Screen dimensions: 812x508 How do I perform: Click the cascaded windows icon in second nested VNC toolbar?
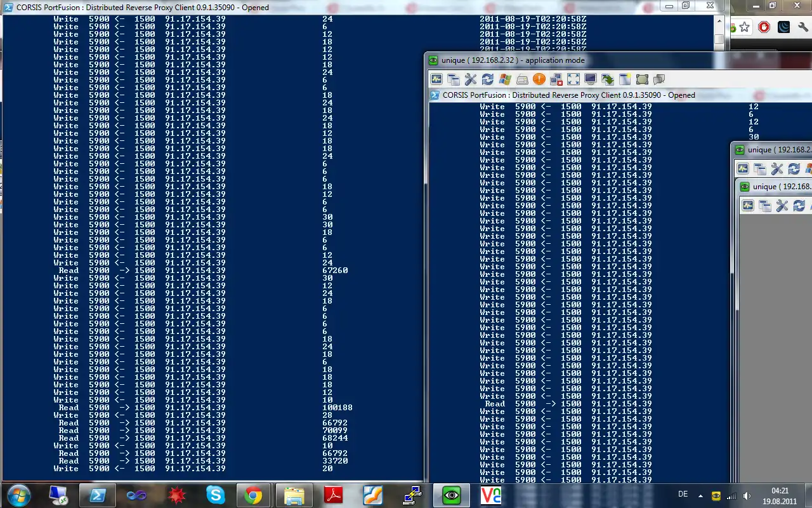point(760,169)
